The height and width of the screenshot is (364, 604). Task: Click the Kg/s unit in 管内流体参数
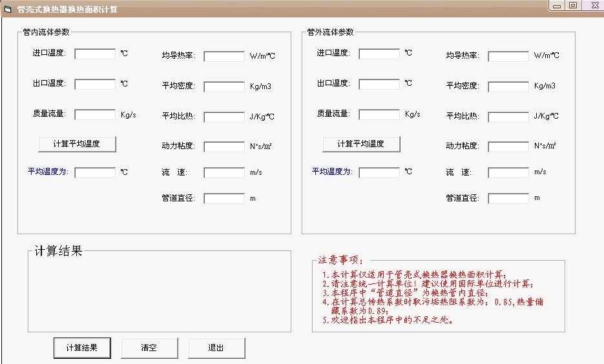tap(129, 115)
